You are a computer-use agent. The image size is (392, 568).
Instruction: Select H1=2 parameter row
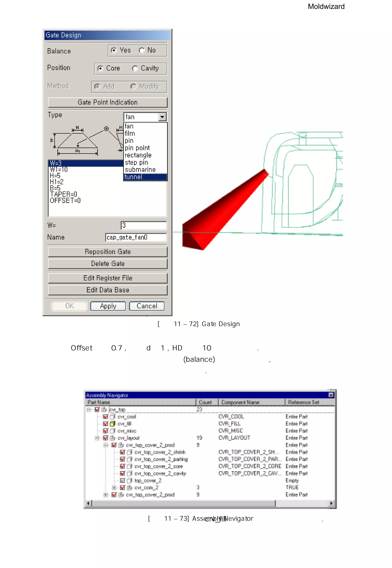point(57,182)
